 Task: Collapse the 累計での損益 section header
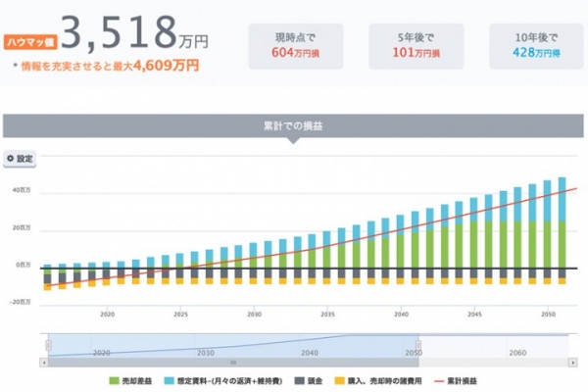click(295, 126)
